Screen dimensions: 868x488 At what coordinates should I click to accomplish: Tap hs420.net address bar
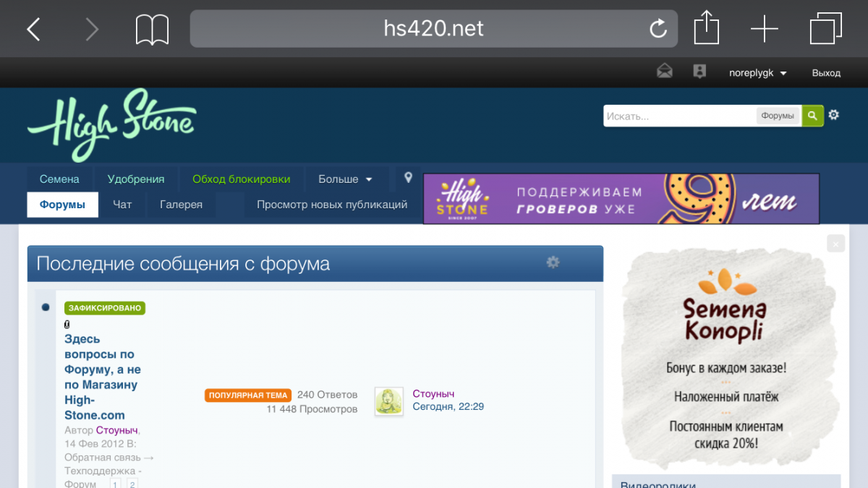pos(433,29)
